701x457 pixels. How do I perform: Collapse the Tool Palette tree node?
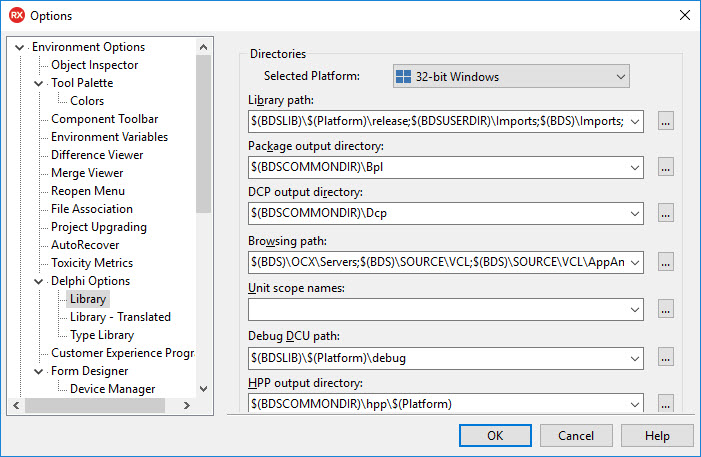tap(39, 83)
